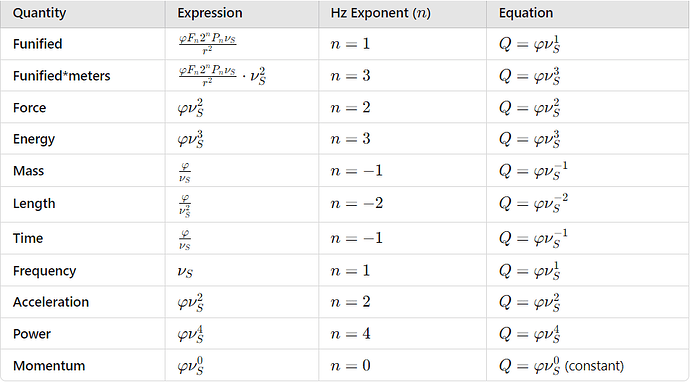This screenshot has height=382, width=690.
Task: Click the Hz Exponent (n) header
Action: point(381,13)
